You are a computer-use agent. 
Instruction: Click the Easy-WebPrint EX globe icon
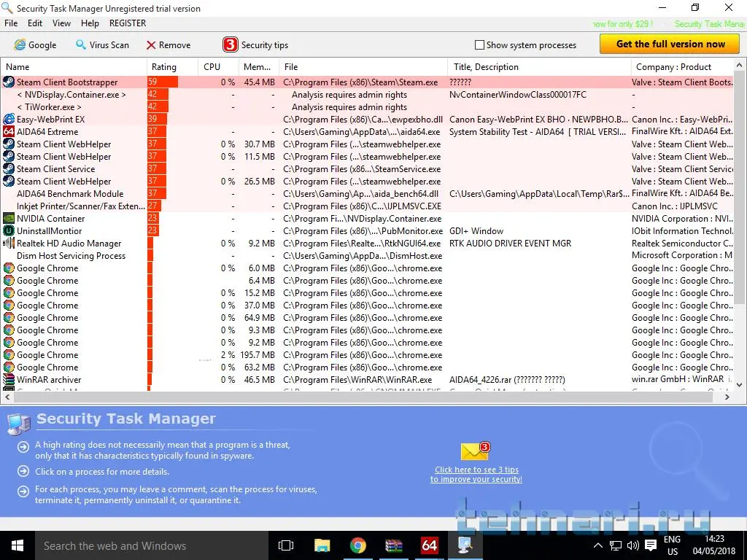[9, 119]
